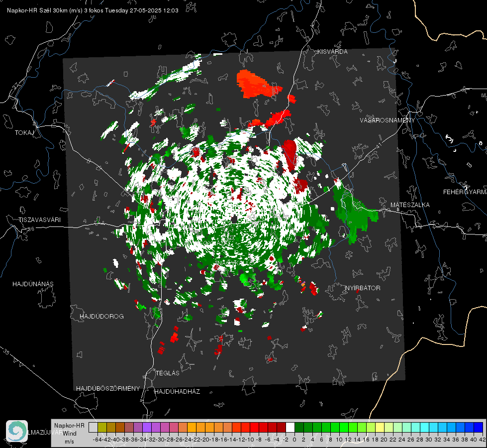This screenshot has width=487, height=448.
Task: Click the HAJDÚBÖSZÖRMÉNY city label
Action: [x=108, y=389]
